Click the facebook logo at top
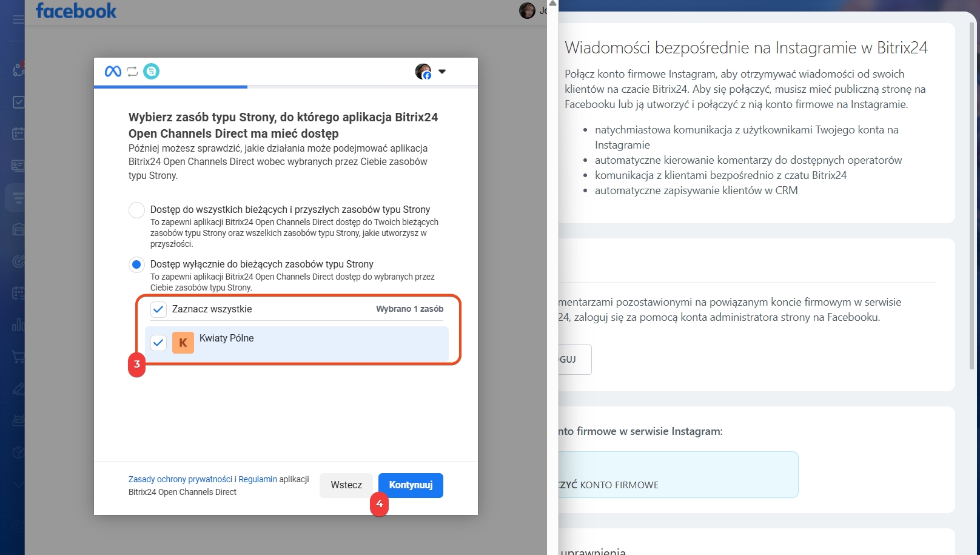The image size is (980, 555). coord(76,11)
